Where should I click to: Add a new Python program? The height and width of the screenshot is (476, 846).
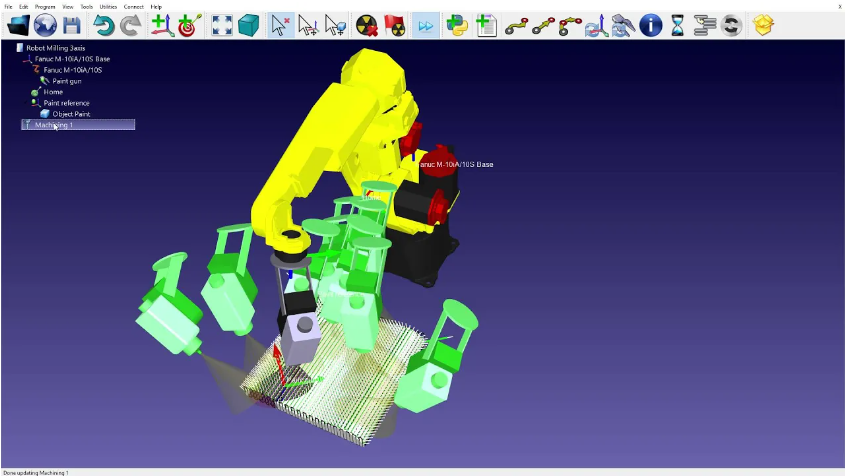click(458, 25)
